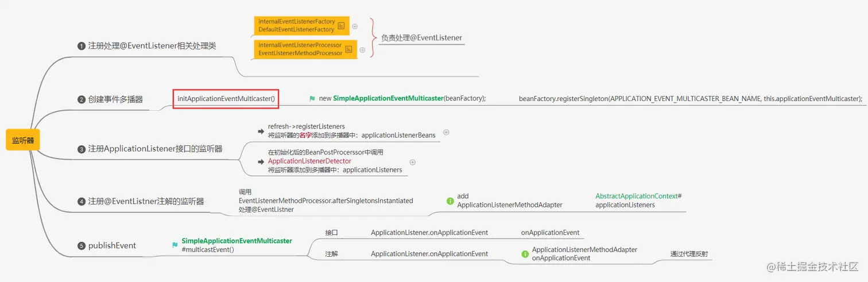Select the beanFactory.registerSingleton node
This screenshot has width=868, height=282.
tap(691, 99)
